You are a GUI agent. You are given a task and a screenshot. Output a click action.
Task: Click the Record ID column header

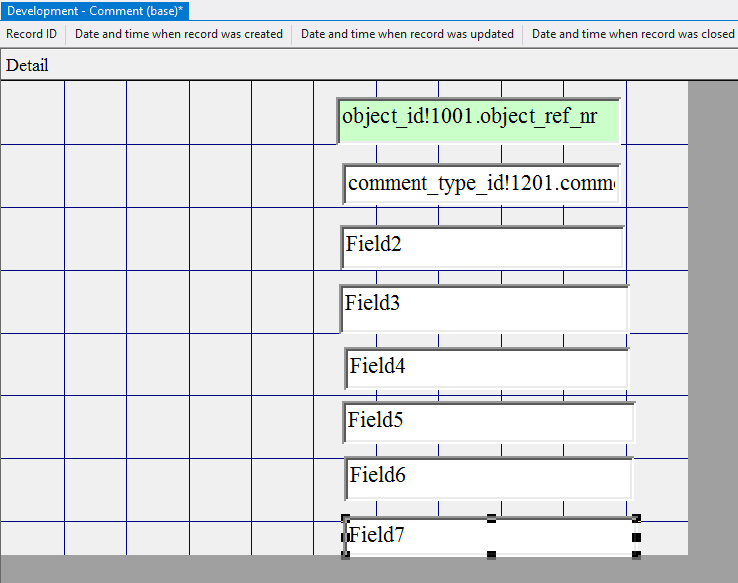pyautogui.click(x=32, y=34)
